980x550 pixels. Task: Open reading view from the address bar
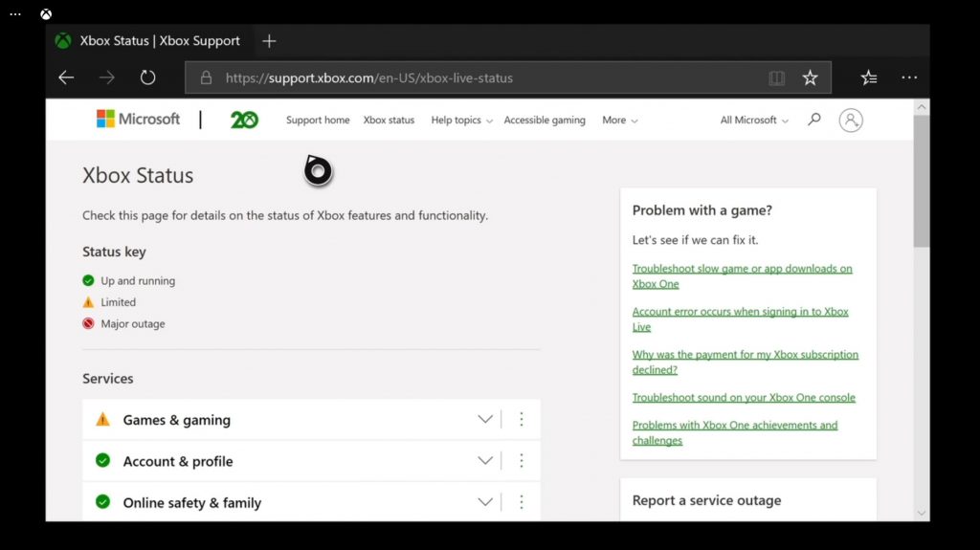point(776,77)
